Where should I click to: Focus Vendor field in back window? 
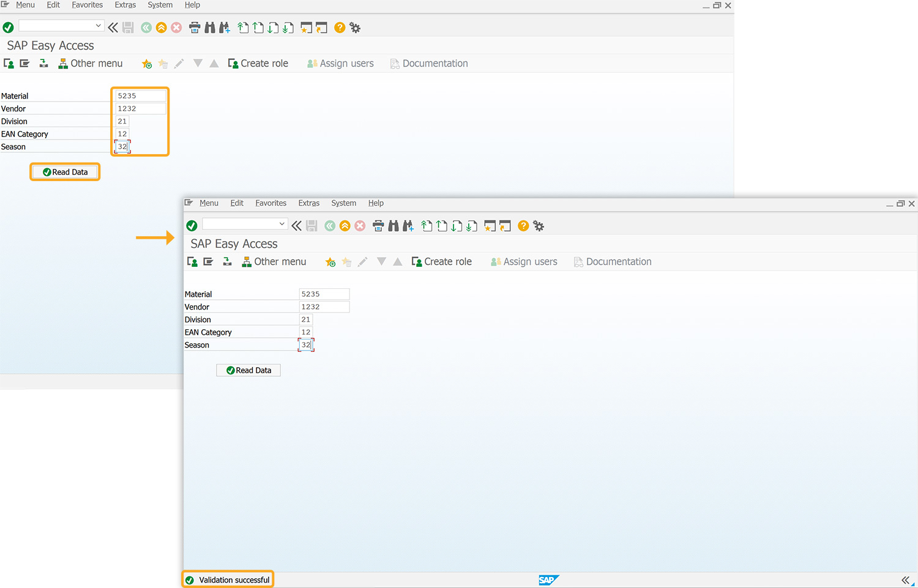tap(141, 109)
